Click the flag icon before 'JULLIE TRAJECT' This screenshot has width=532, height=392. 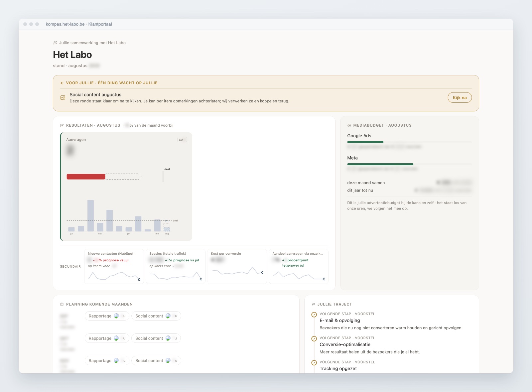(313, 305)
